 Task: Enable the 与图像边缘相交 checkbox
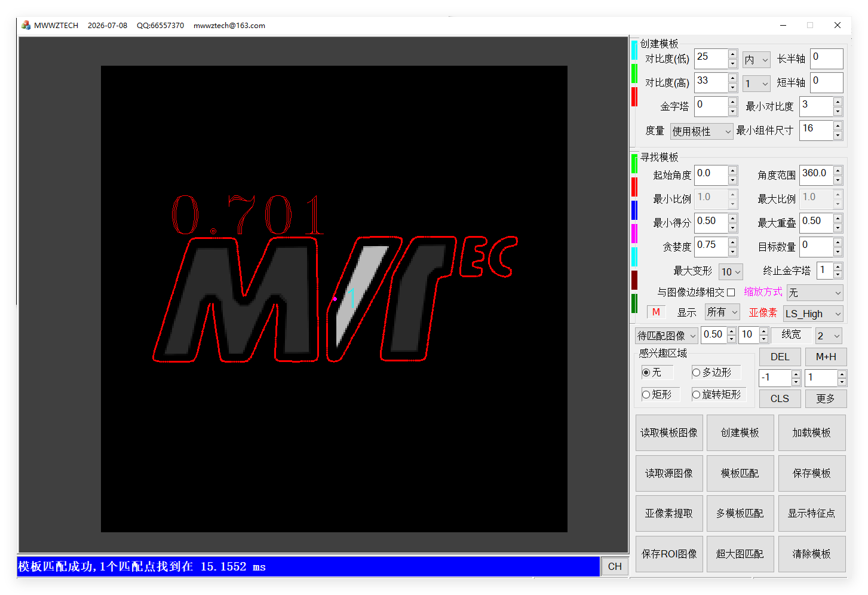[x=731, y=292]
